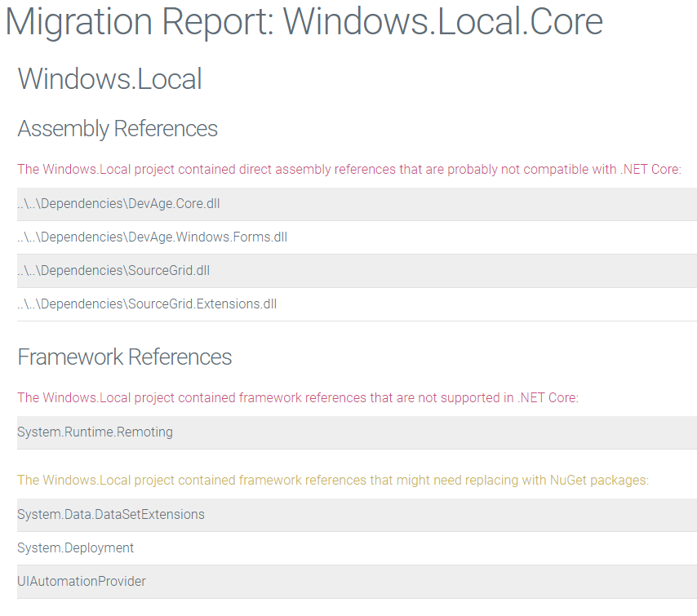
Task: Select the Windows.Local name in warning sentence
Action: pyautogui.click(x=60, y=169)
